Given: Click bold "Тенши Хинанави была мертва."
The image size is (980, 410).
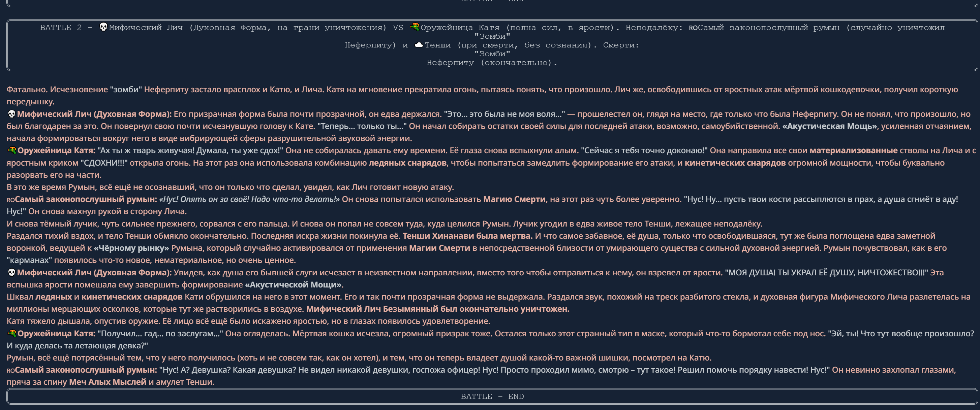Looking at the screenshot, I should [x=467, y=236].
